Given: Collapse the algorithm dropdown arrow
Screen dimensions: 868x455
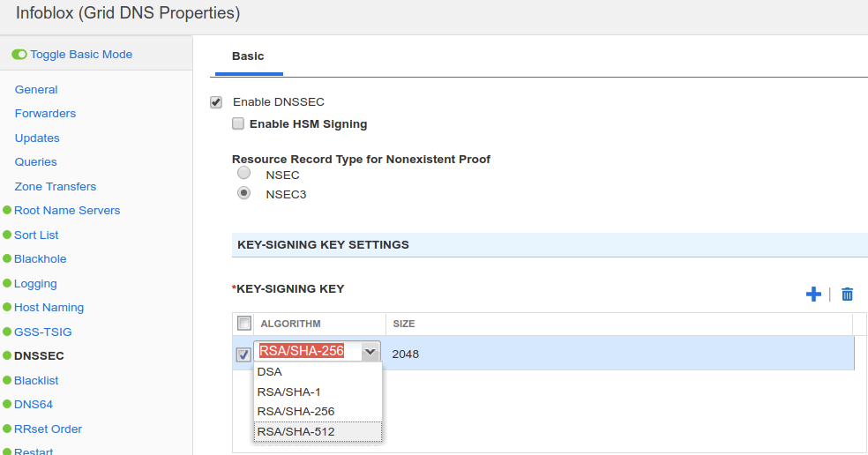Looking at the screenshot, I should tap(370, 352).
